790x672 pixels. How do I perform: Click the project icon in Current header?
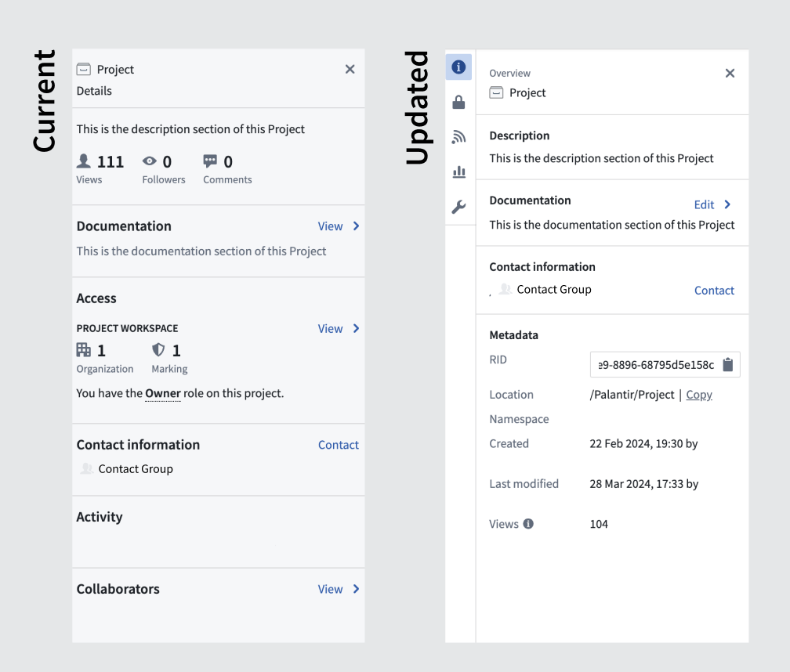84,69
